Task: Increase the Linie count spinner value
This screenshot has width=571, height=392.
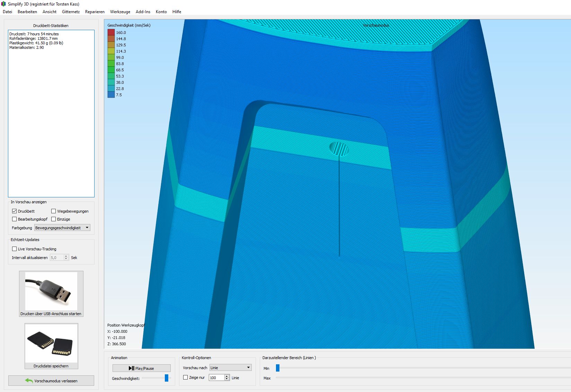Action: (227, 376)
